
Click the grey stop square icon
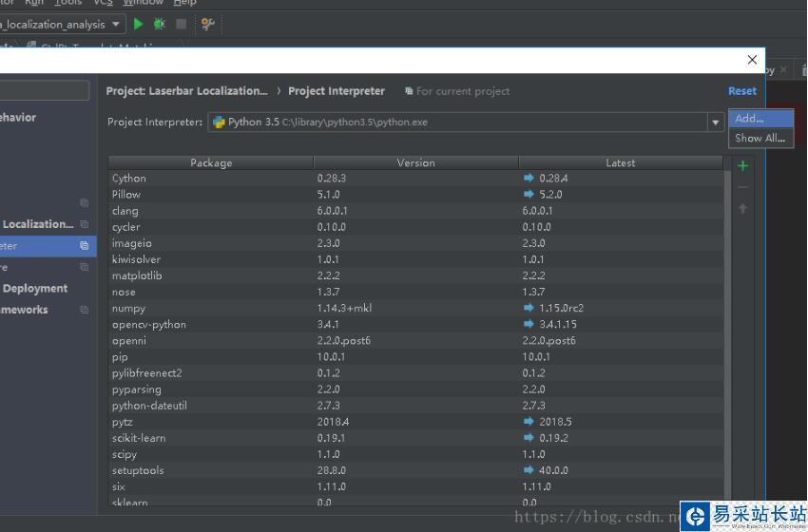point(182,24)
